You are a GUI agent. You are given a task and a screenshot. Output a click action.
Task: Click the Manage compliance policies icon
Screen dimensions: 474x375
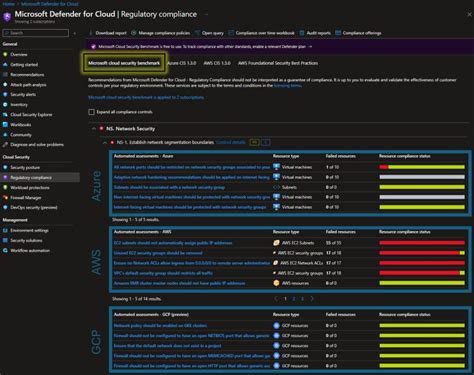(134, 33)
